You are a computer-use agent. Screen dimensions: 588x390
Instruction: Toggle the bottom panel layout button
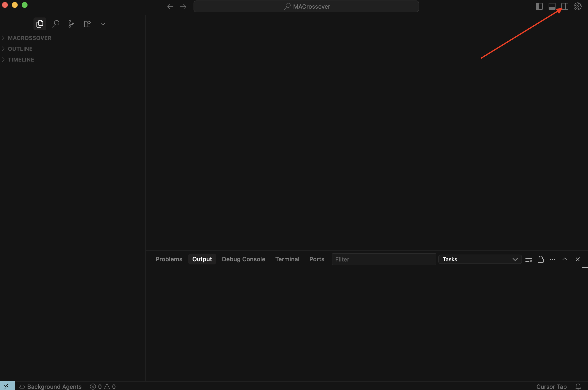552,6
